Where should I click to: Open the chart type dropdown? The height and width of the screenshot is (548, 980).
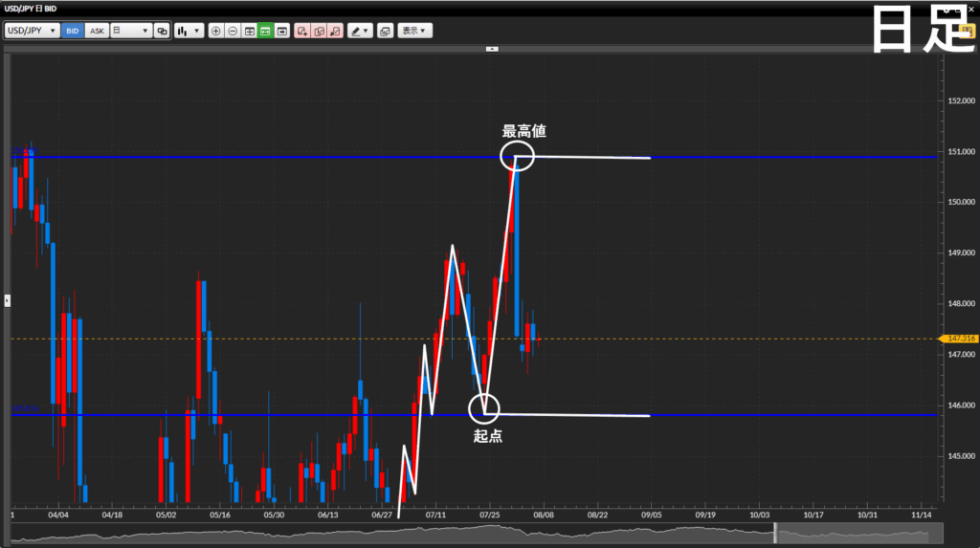click(189, 31)
